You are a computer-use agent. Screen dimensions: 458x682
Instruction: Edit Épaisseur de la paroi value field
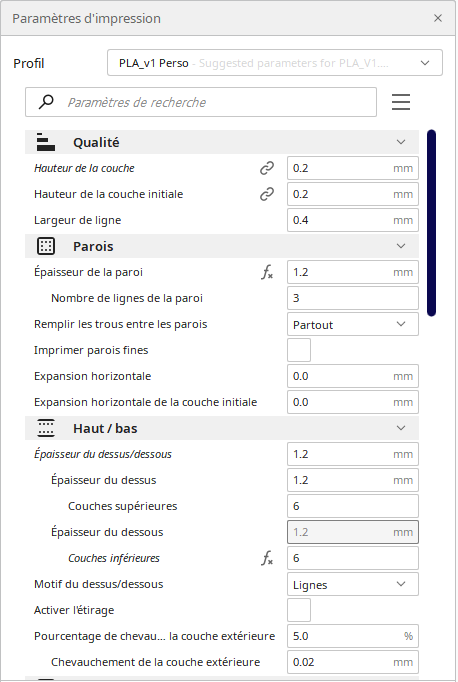tap(353, 272)
